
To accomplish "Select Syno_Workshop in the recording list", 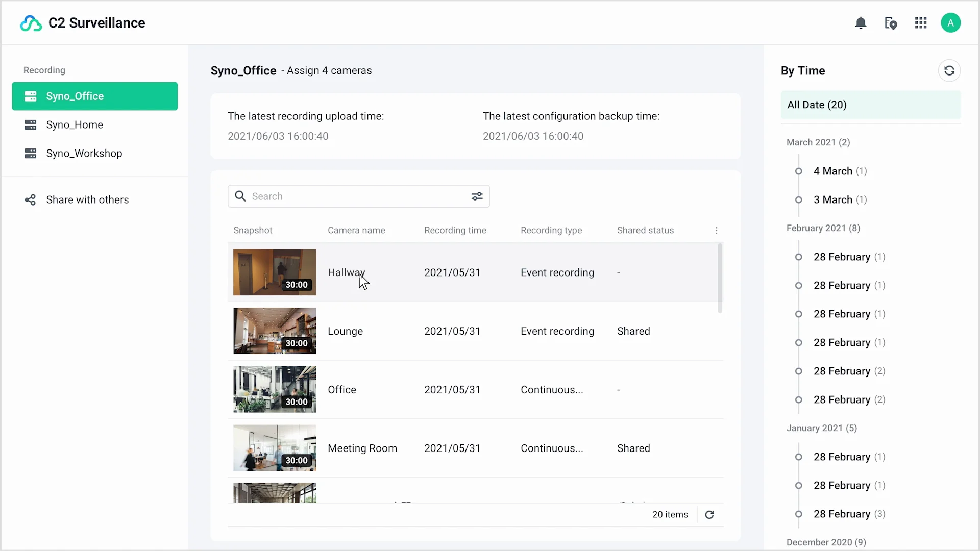I will pos(84,154).
